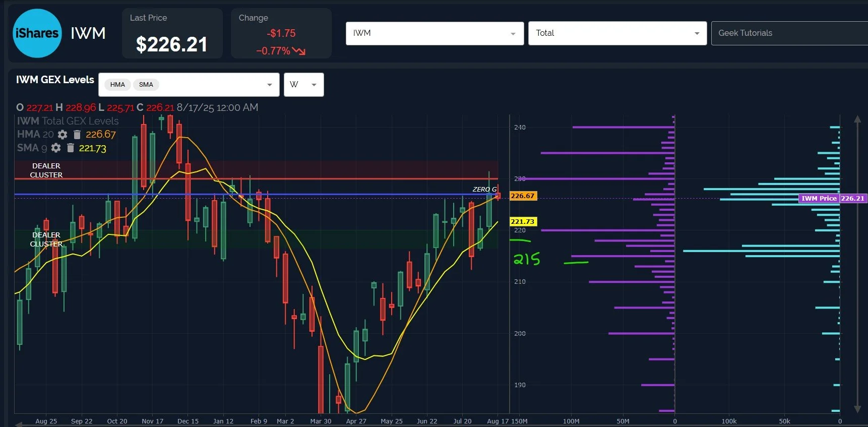Click the up arrow on vertical scrollbar
This screenshot has width=868, height=427.
coord(857,119)
